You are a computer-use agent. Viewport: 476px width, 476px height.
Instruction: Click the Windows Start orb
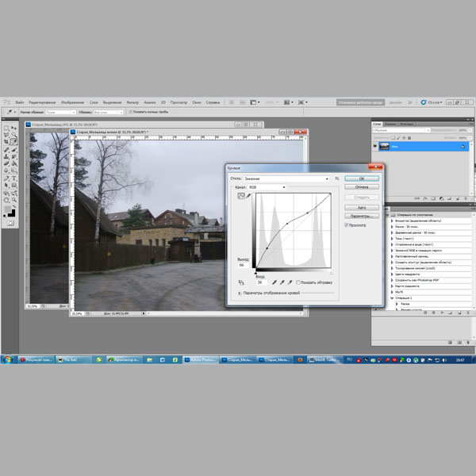8,359
